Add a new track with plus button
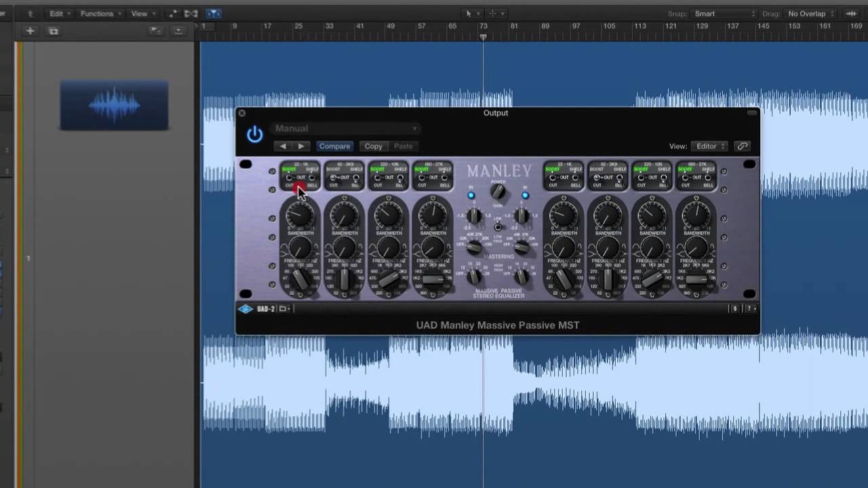Viewport: 868px width, 488px height. click(30, 31)
